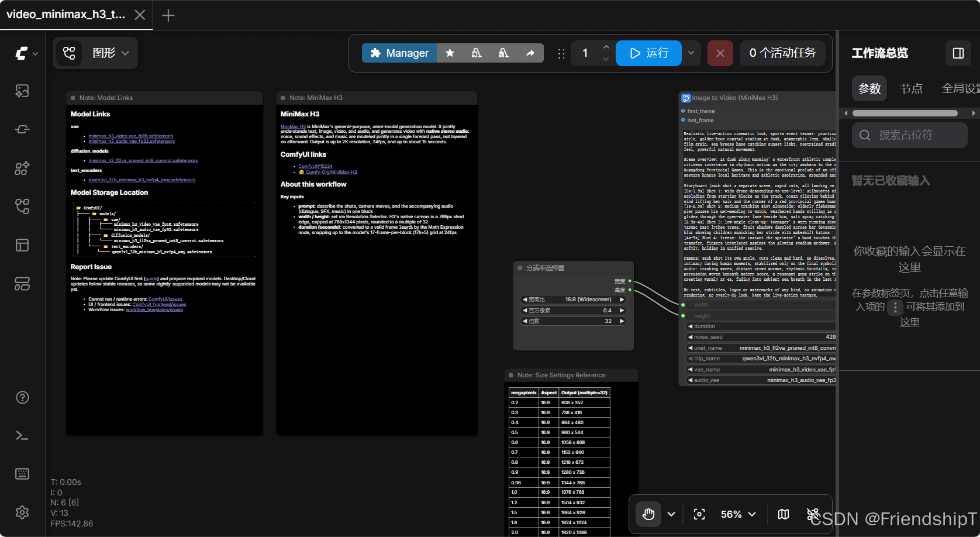980x537 pixels.
Task: Open the 宽高比 16:9 (Widescreen) combo
Action: click(x=573, y=300)
